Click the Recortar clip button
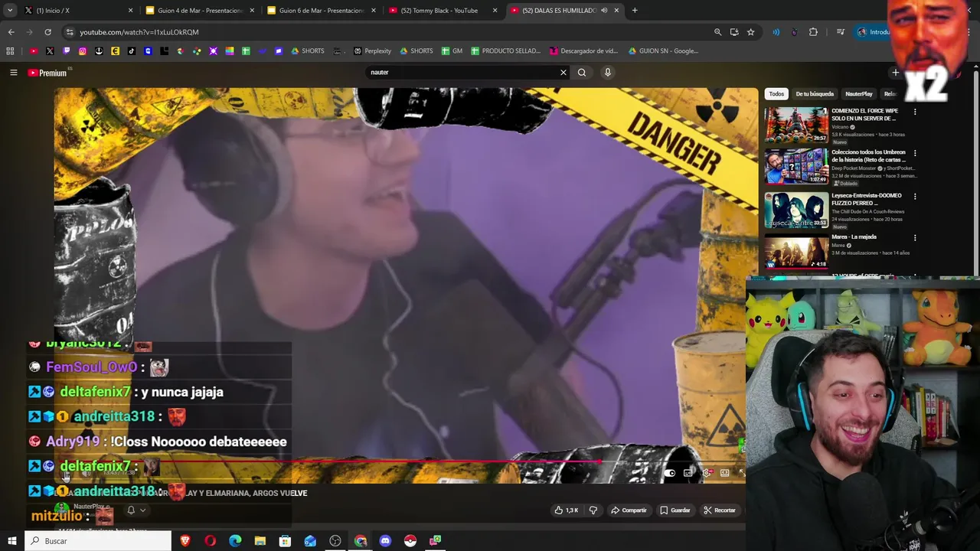The image size is (980, 551). (720, 510)
